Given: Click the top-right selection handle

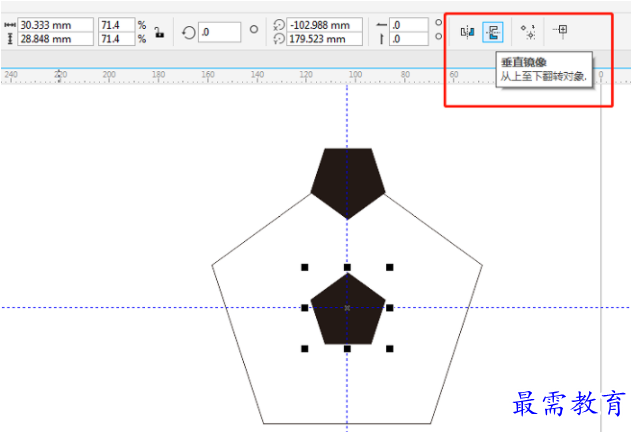Looking at the screenshot, I should point(390,267).
